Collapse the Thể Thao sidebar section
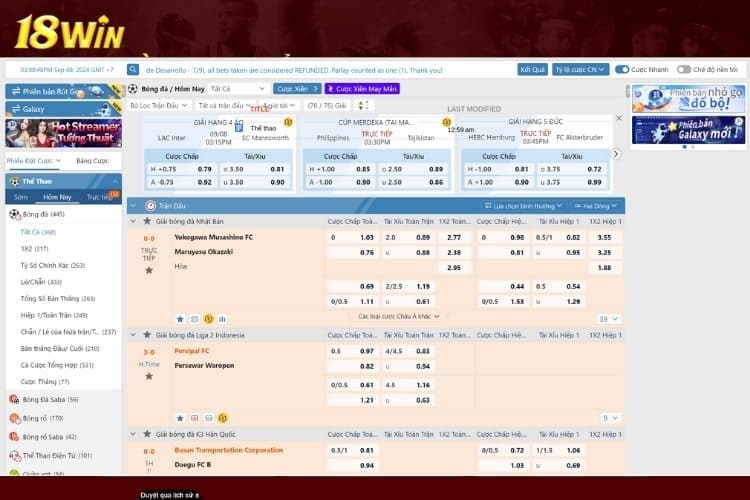The image size is (750, 500). (115, 181)
